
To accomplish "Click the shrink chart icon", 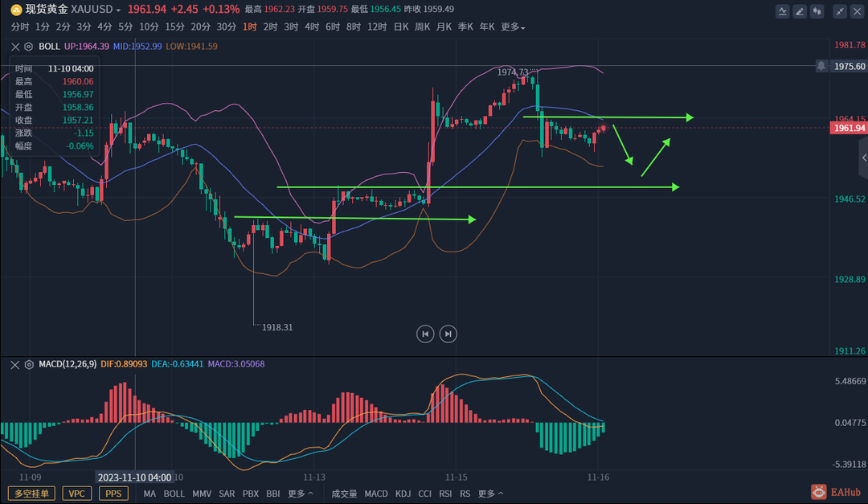I will 840,11.
